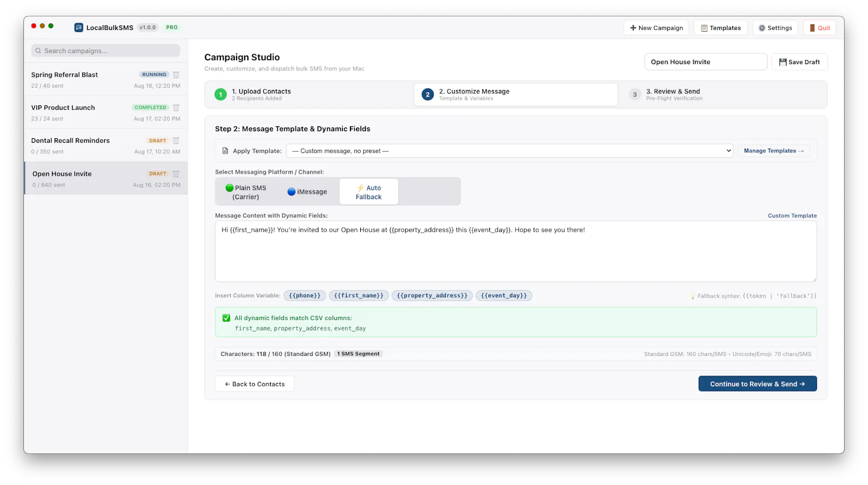
Task: Click trash icon on Open House Invite row
Action: (x=176, y=174)
